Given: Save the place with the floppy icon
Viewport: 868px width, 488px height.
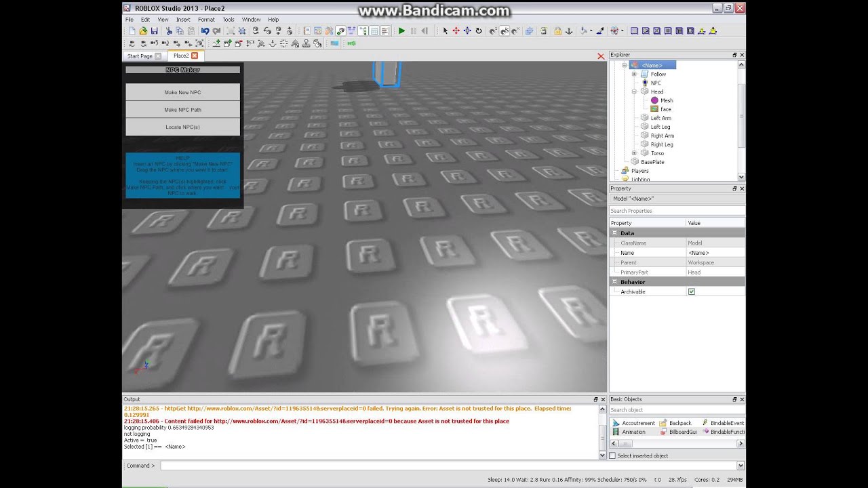Looking at the screenshot, I should (155, 31).
